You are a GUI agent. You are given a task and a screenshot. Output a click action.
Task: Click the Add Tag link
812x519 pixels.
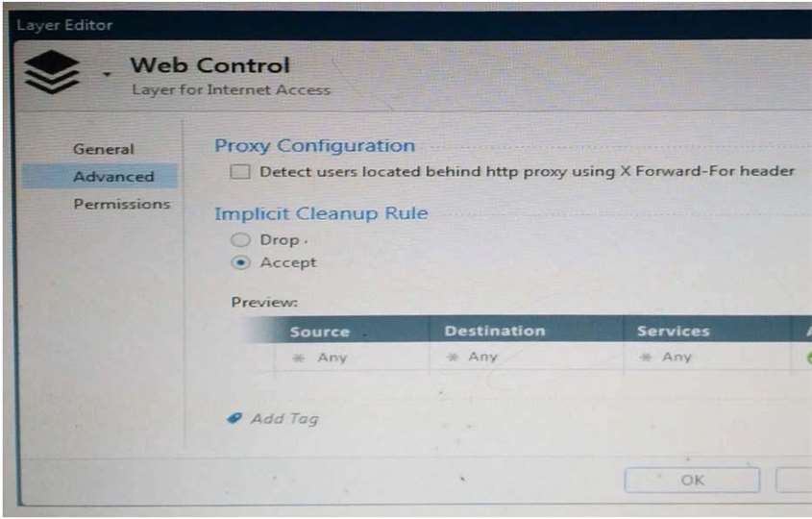click(284, 418)
